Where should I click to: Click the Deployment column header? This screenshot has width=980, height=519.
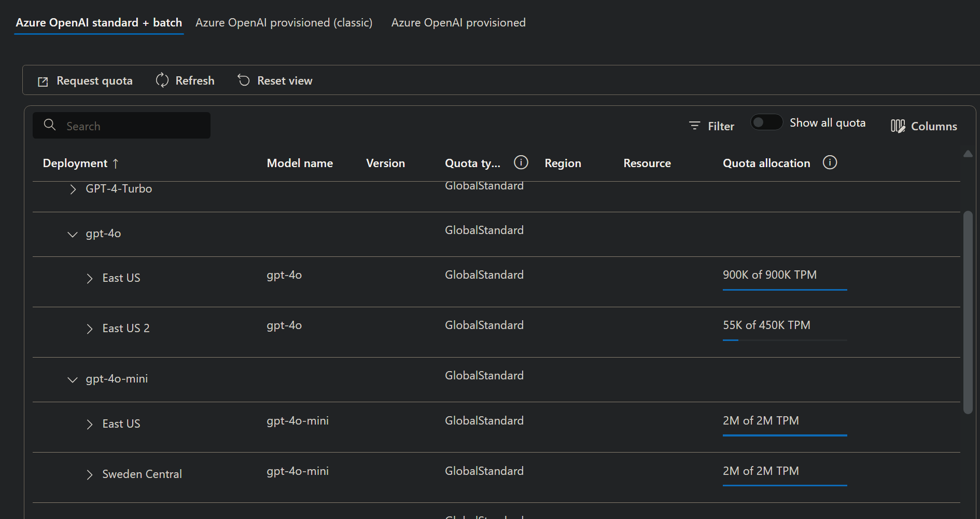[75, 163]
